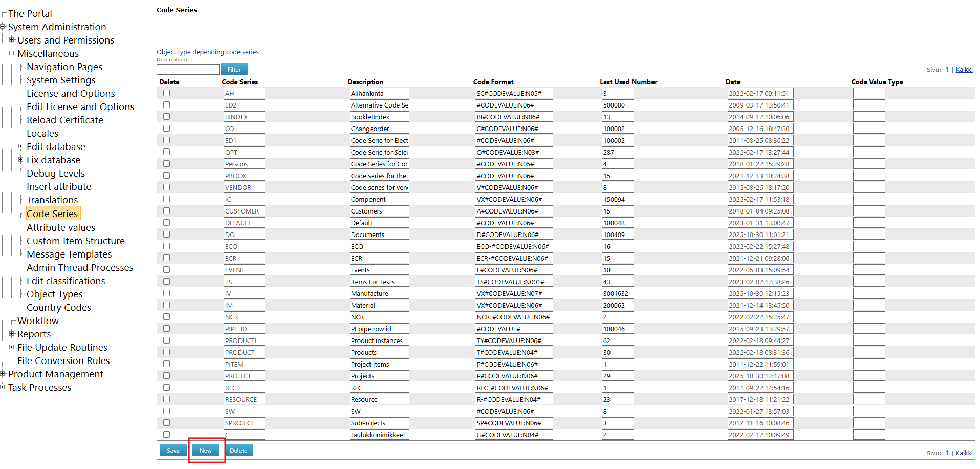The width and height of the screenshot is (980, 469).
Task: Click the Filter button
Action: [234, 70]
